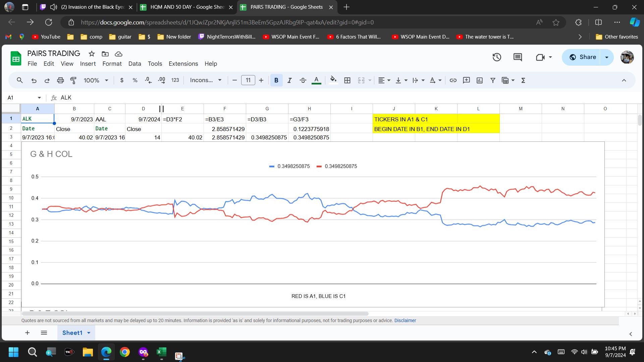Insert a comment on cell A1
This screenshot has width=644, height=362.
(x=466, y=80)
